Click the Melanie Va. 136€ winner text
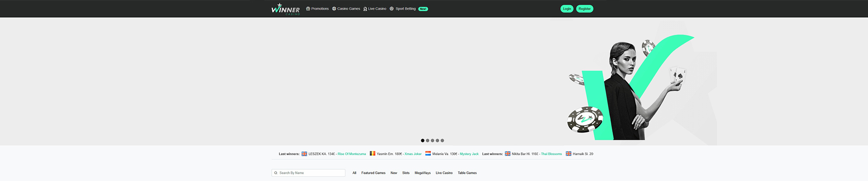This screenshot has width=868, height=181. [x=445, y=154]
